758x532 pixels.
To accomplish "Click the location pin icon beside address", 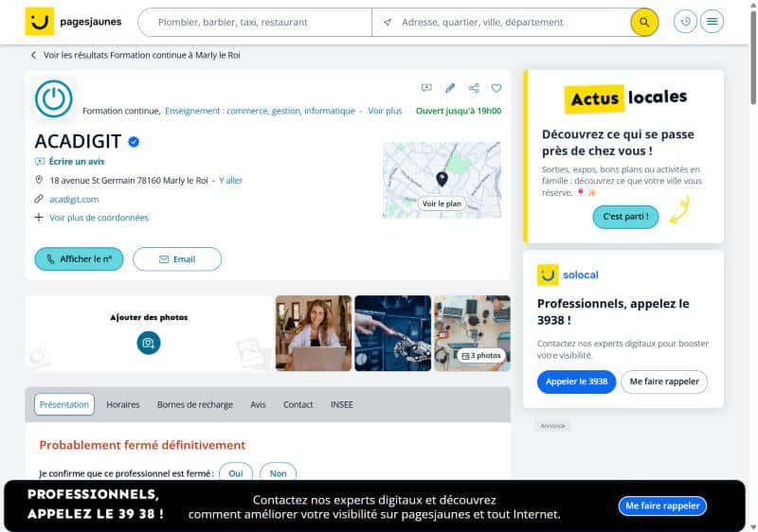I will 39,180.
